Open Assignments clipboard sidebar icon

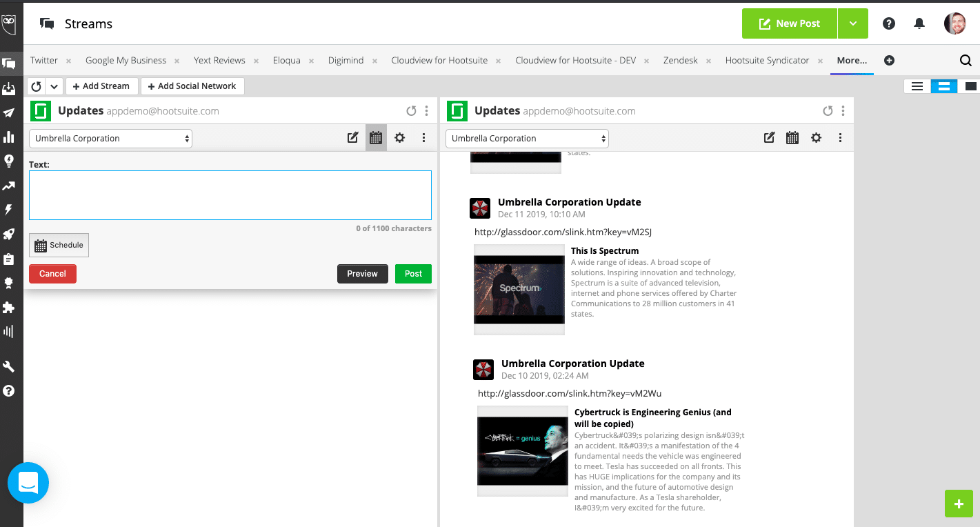pyautogui.click(x=9, y=259)
